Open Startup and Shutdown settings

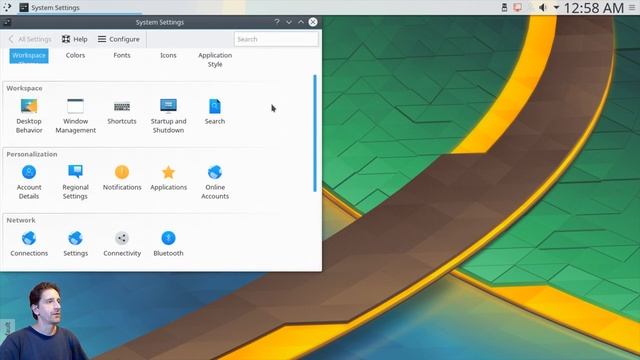[x=168, y=116]
